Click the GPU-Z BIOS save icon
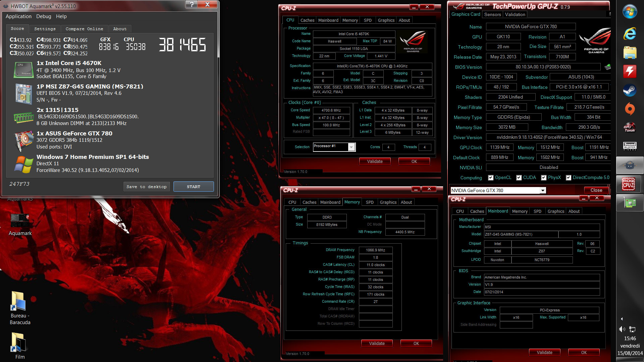The height and width of the screenshot is (362, 644). click(x=607, y=67)
